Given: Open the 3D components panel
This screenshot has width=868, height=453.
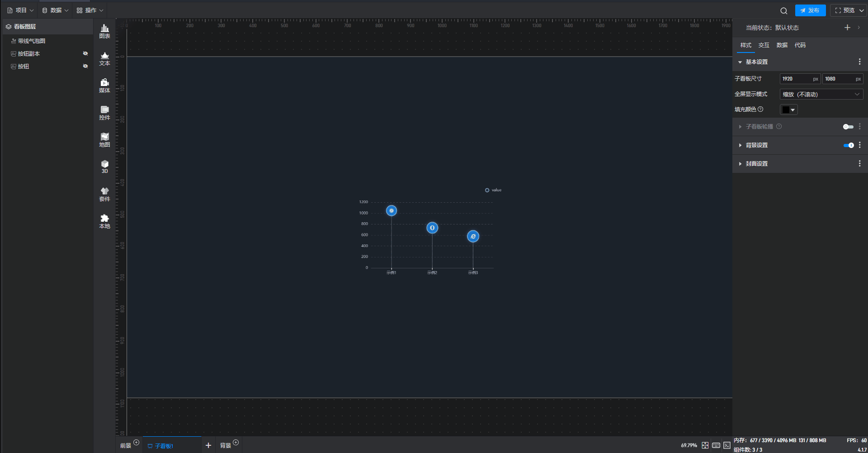Looking at the screenshot, I should 104,167.
